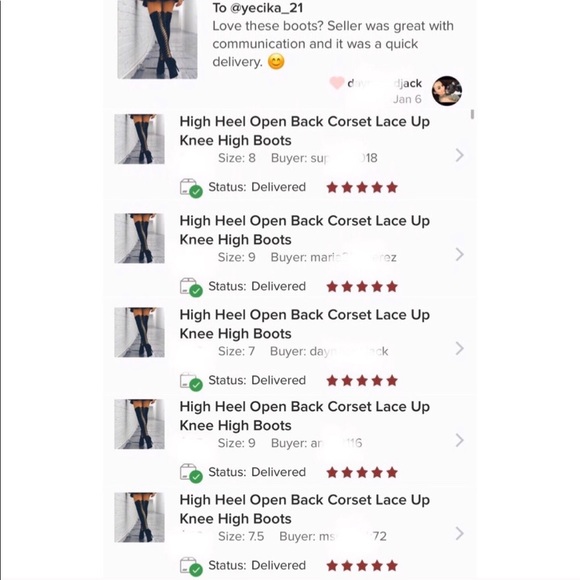Click the delivered package icon for size 7 order
The width and height of the screenshot is (580, 580).
(191, 381)
